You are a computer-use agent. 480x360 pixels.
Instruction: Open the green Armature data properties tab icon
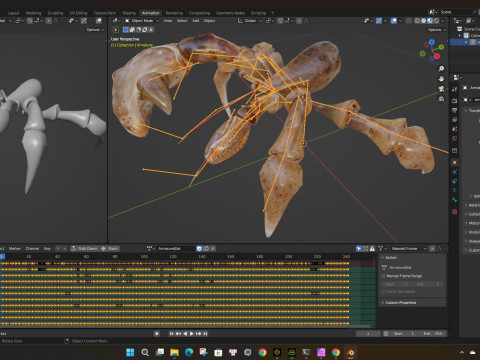coord(455,190)
